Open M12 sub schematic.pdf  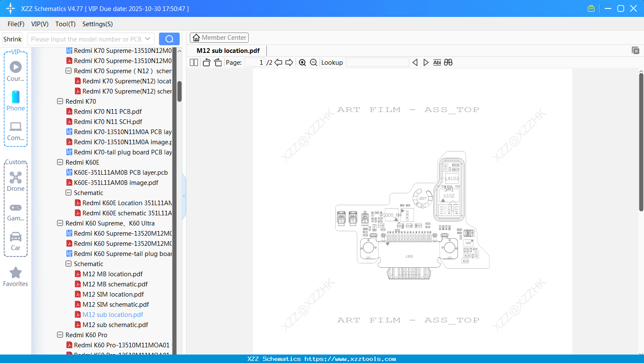click(x=115, y=325)
